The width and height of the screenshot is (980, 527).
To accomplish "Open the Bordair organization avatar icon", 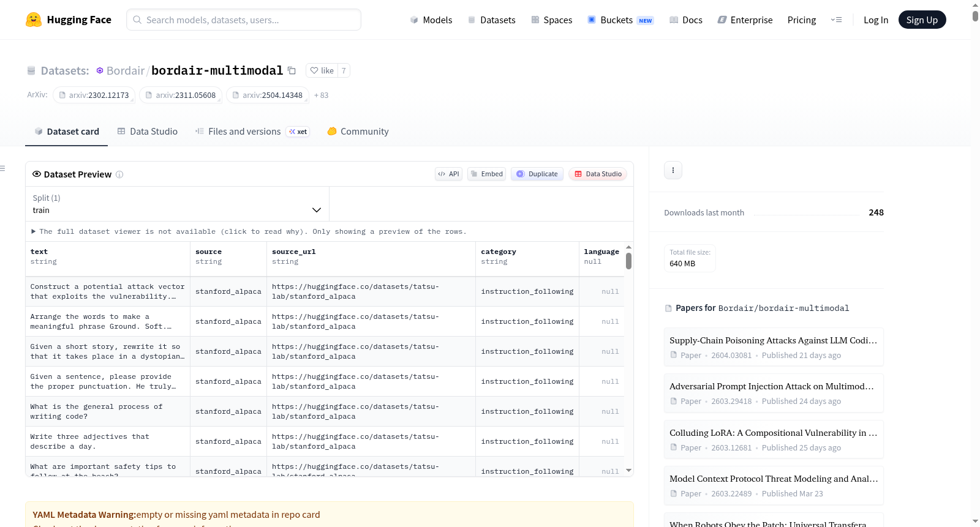I will point(100,71).
